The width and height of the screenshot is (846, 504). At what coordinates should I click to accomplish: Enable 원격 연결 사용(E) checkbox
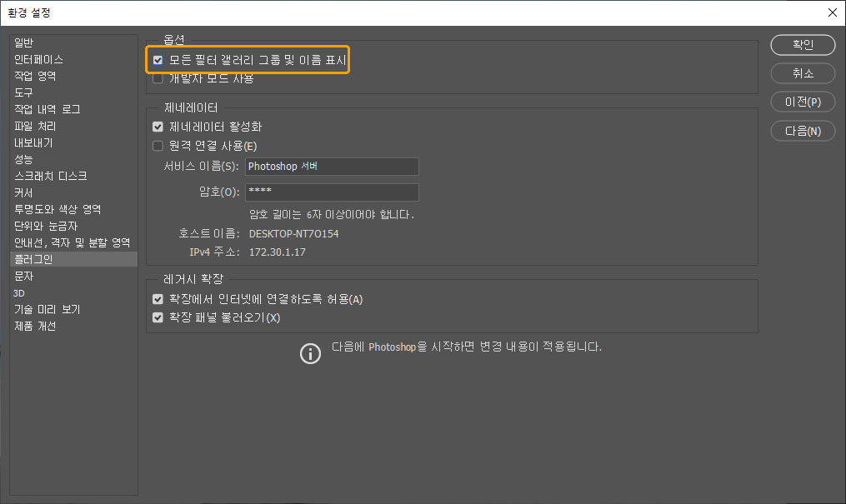pos(158,146)
